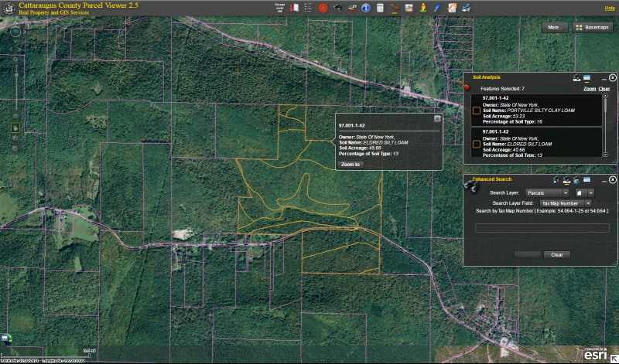Open the Search Layer Parcels dropdown
The width and height of the screenshot is (619, 364).
coord(547,192)
